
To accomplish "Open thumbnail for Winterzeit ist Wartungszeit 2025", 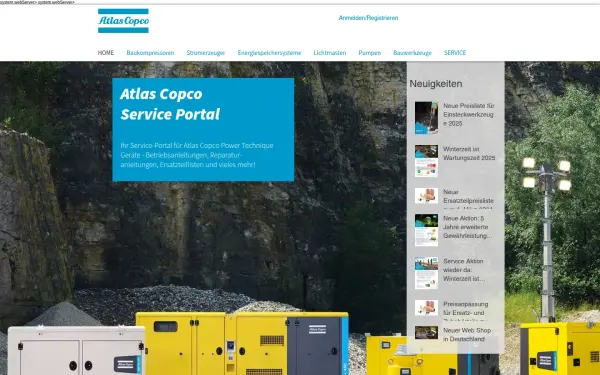I will coord(426,161).
